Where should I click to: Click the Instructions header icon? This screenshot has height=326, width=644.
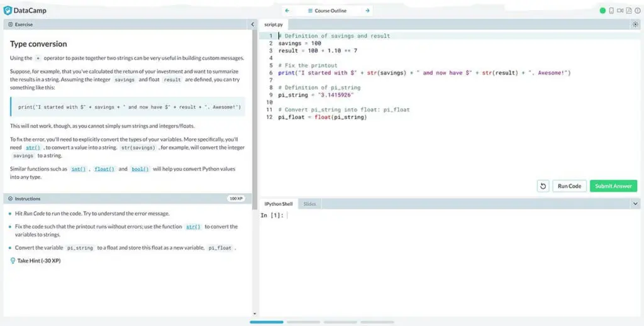(10, 198)
